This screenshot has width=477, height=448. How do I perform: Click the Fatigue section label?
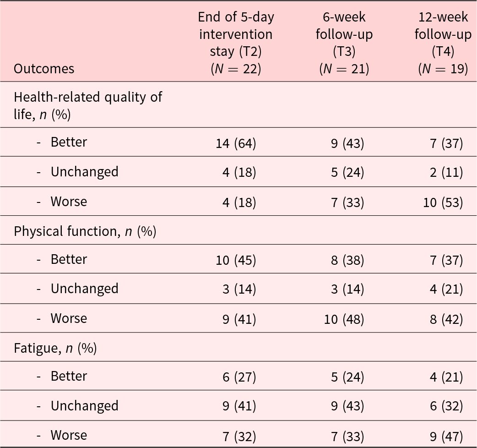click(x=55, y=348)
